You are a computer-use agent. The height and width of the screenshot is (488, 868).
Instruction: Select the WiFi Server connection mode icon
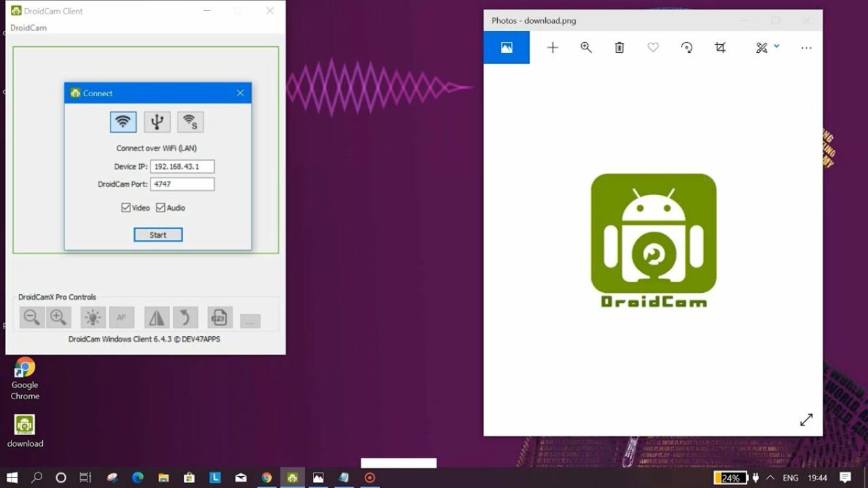pyautogui.click(x=191, y=122)
